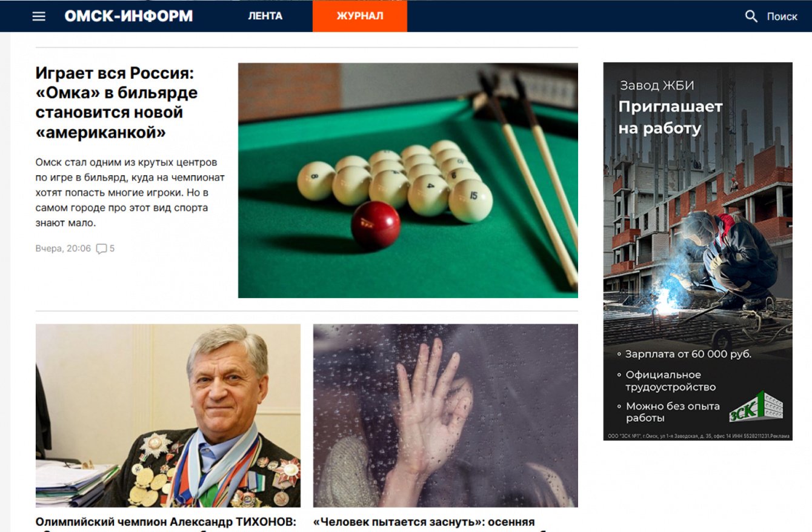The height and width of the screenshot is (532, 812).
Task: Select the ЖУРНАЛ tab
Action: 360,16
